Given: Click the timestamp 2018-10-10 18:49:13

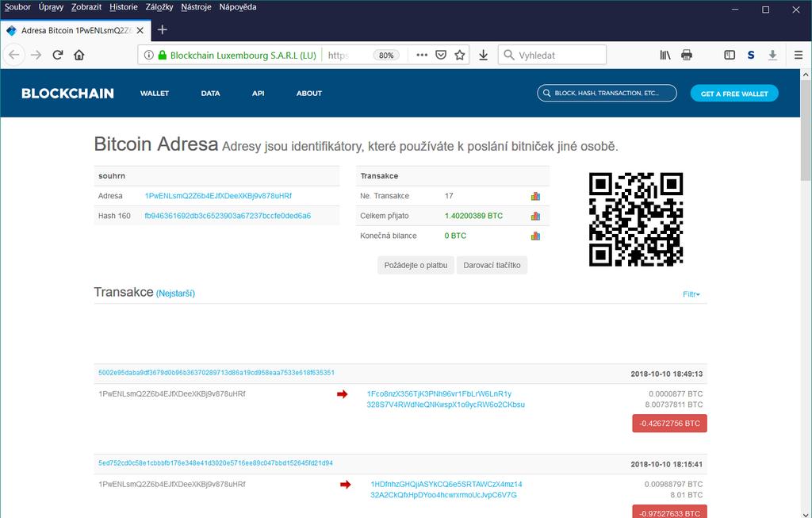Looking at the screenshot, I should coord(666,374).
